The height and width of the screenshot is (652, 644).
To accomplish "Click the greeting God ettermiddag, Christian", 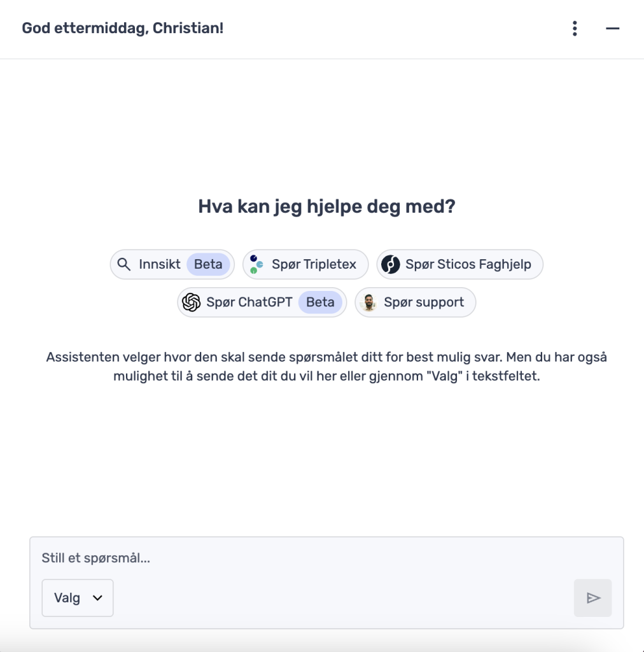I will (x=122, y=28).
